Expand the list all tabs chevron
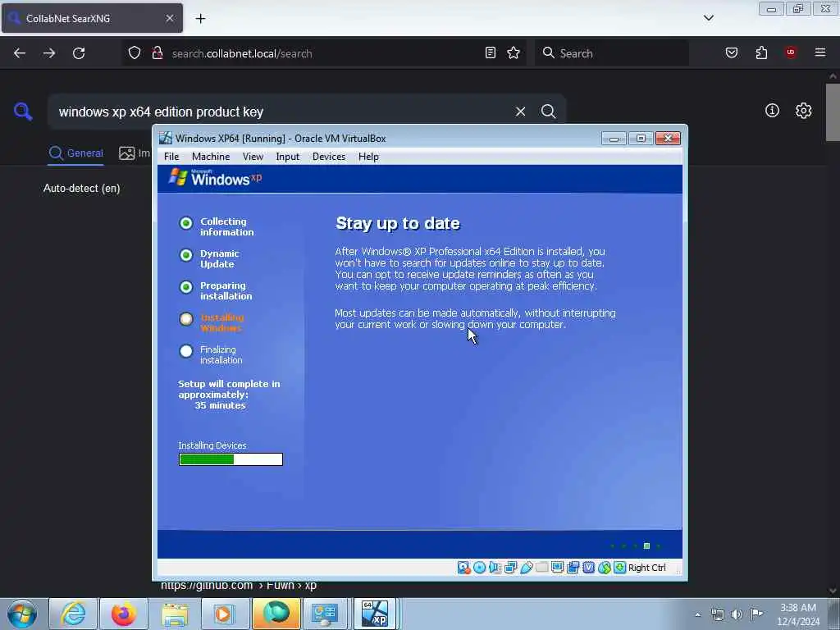The image size is (840, 630). click(708, 18)
